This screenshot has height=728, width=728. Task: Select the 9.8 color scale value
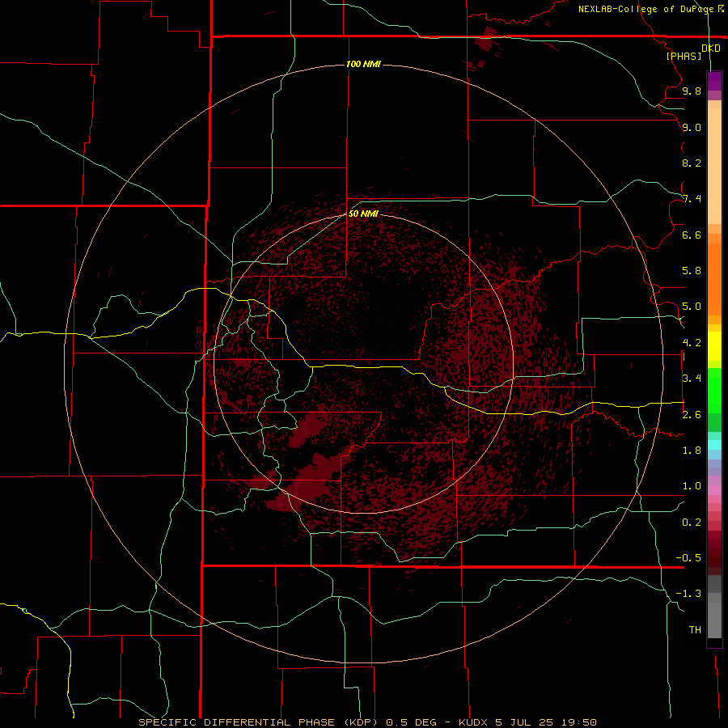(x=692, y=91)
